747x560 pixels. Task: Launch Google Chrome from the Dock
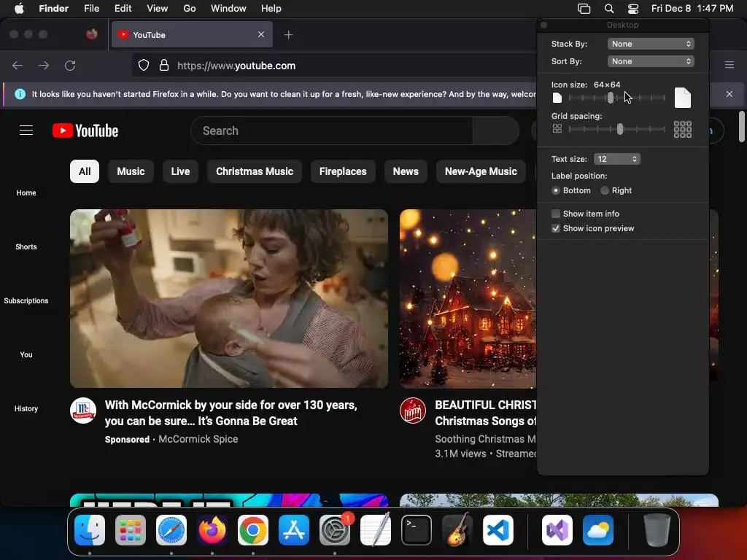click(253, 530)
